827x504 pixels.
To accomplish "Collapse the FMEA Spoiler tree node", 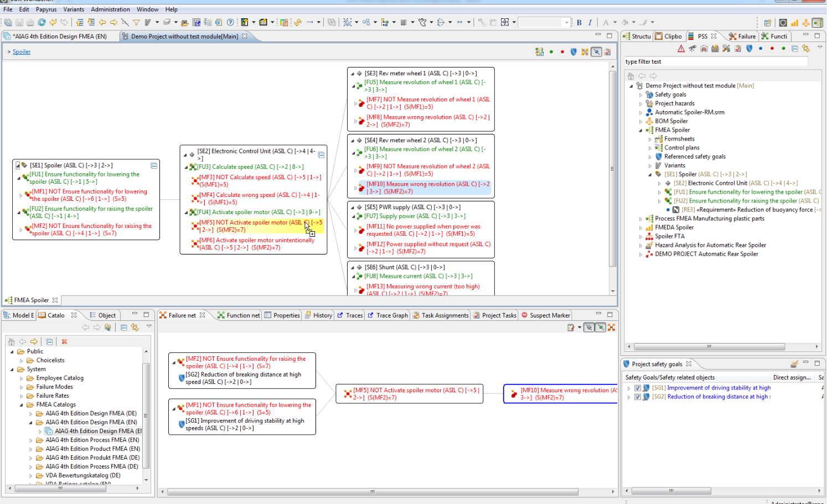I will (640, 130).
